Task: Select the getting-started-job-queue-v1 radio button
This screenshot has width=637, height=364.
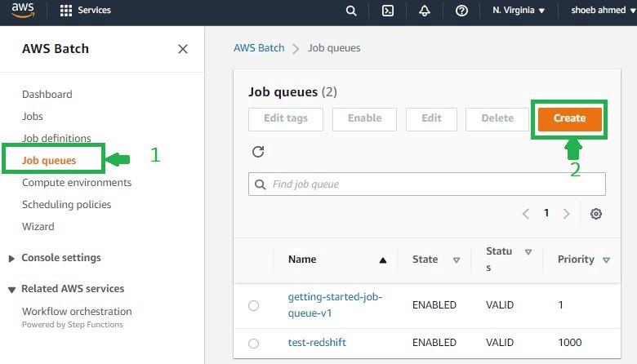Action: [x=253, y=305]
